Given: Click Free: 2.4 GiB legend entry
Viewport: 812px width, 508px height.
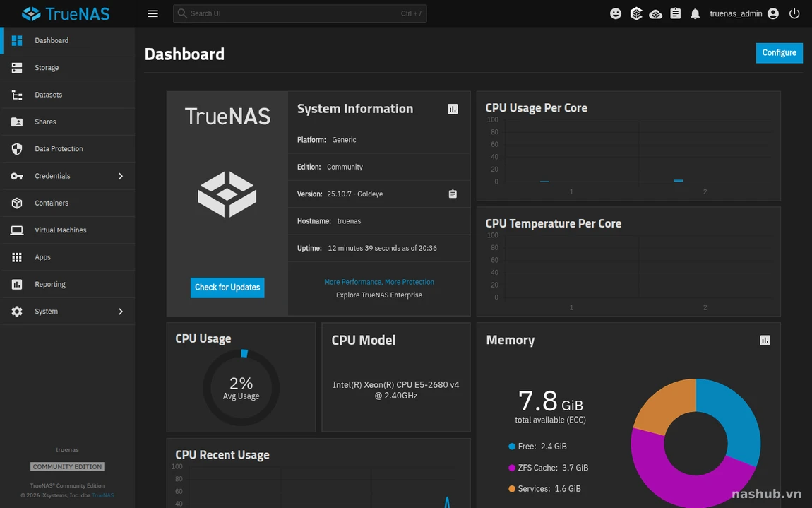Looking at the screenshot, I should click(x=537, y=447).
